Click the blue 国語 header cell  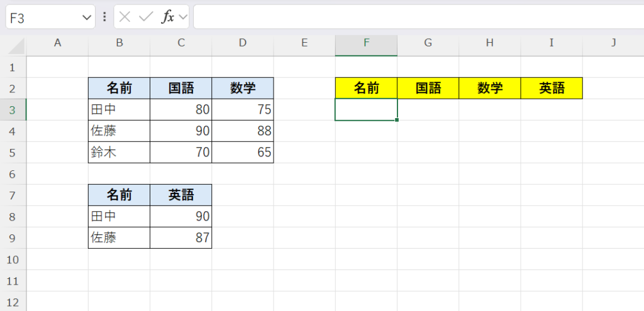click(x=181, y=89)
